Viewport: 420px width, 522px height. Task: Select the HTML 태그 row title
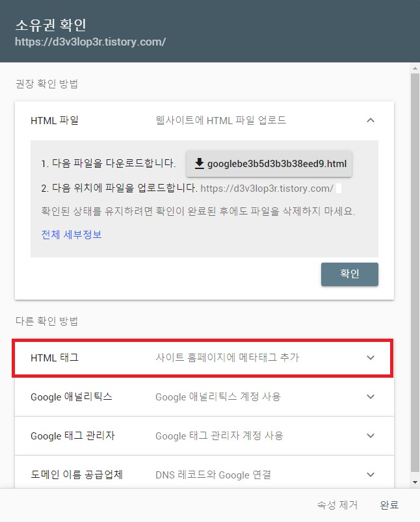[55, 358]
